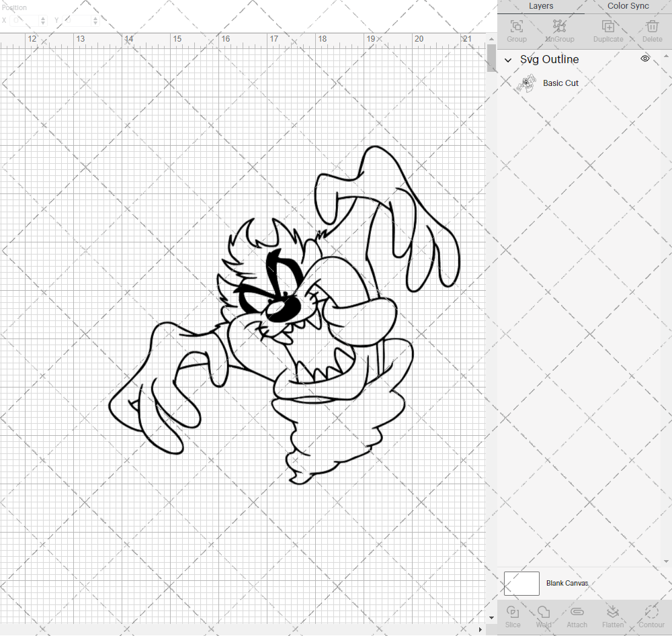The image size is (672, 636).
Task: Select the Basic Cut layer label
Action: coord(560,83)
